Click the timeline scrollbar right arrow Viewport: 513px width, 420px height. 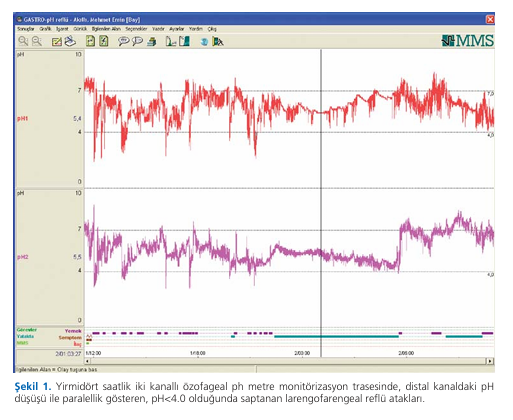(x=490, y=361)
